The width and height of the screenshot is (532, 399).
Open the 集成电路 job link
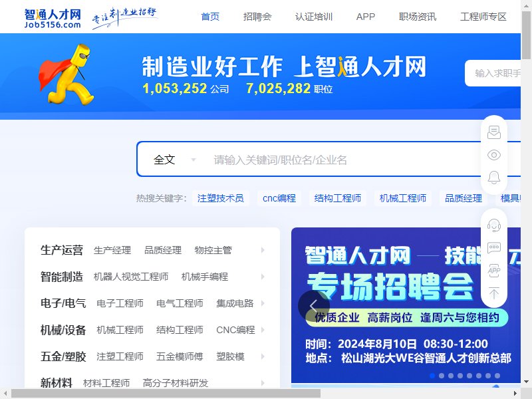tap(235, 303)
